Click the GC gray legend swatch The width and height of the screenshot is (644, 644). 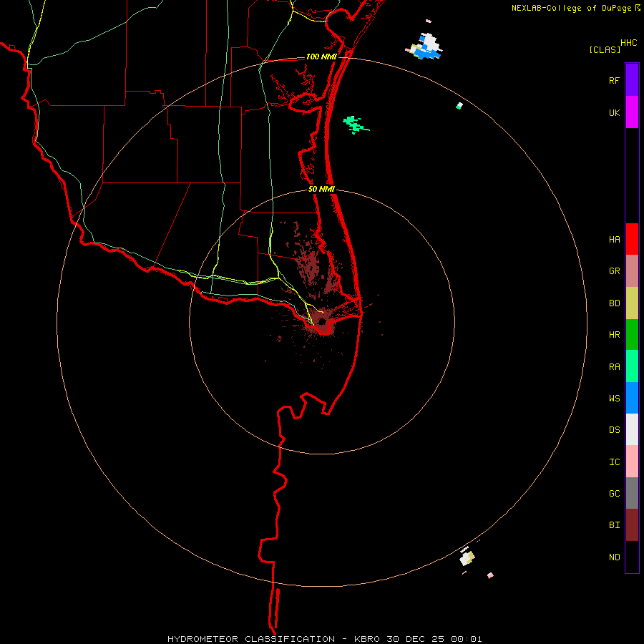[632, 493]
